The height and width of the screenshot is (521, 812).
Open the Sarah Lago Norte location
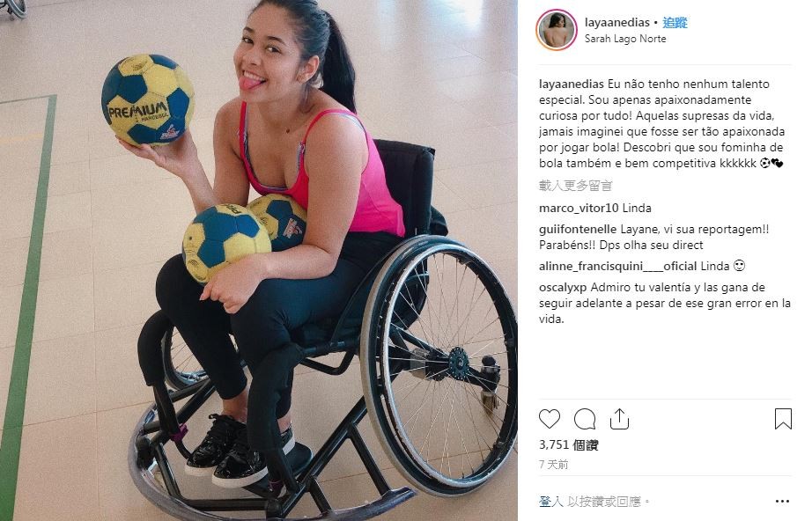(x=625, y=39)
